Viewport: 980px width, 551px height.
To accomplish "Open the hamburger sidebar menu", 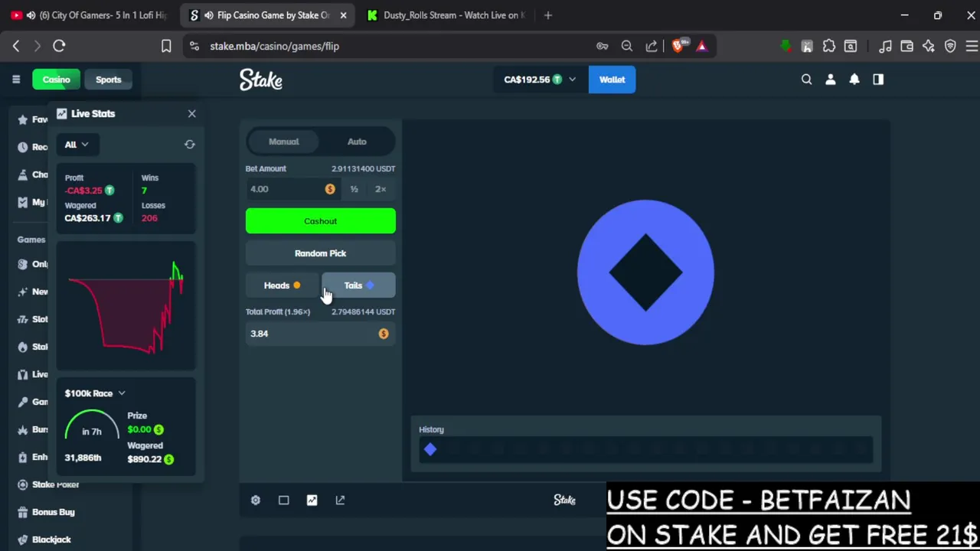I will coord(15,80).
